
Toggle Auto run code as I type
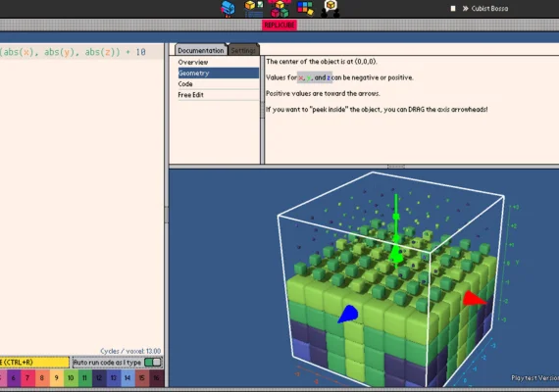coord(153,363)
